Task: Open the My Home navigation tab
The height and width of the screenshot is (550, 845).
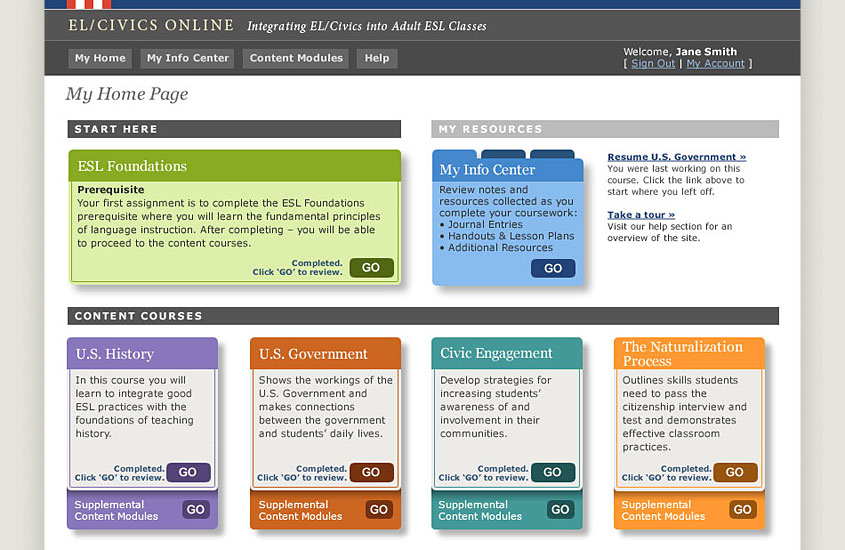Action: coord(100,58)
